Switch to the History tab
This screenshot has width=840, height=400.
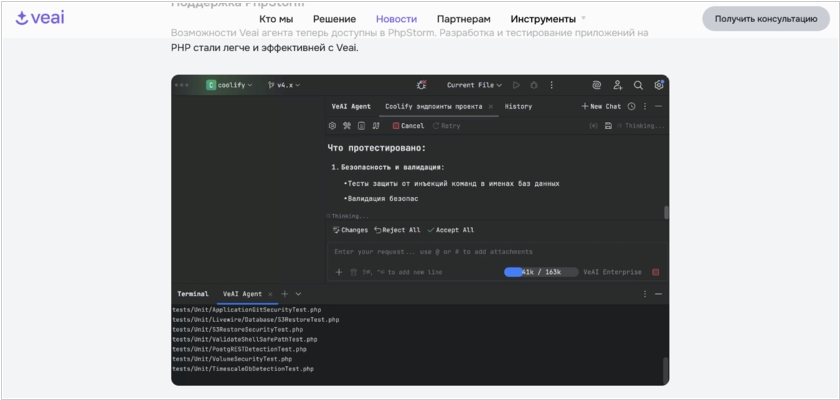518,106
